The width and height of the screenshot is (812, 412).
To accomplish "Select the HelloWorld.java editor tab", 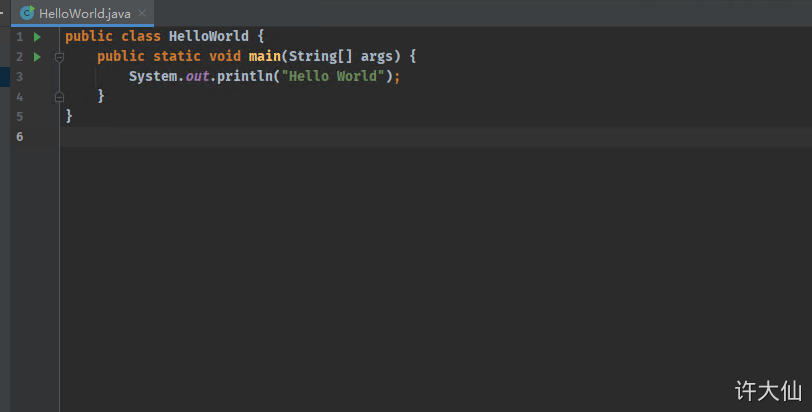I will coord(82,13).
